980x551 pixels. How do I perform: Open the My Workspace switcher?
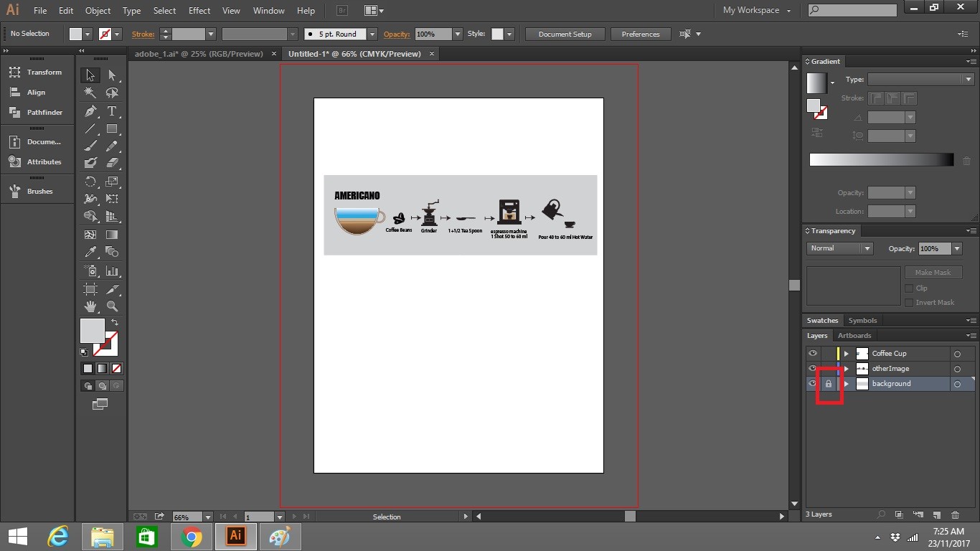(757, 10)
